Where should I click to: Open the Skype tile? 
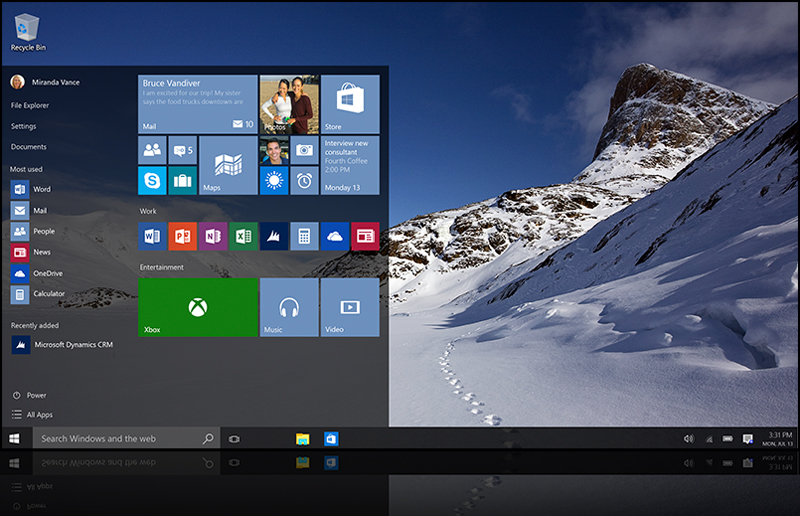[x=152, y=181]
